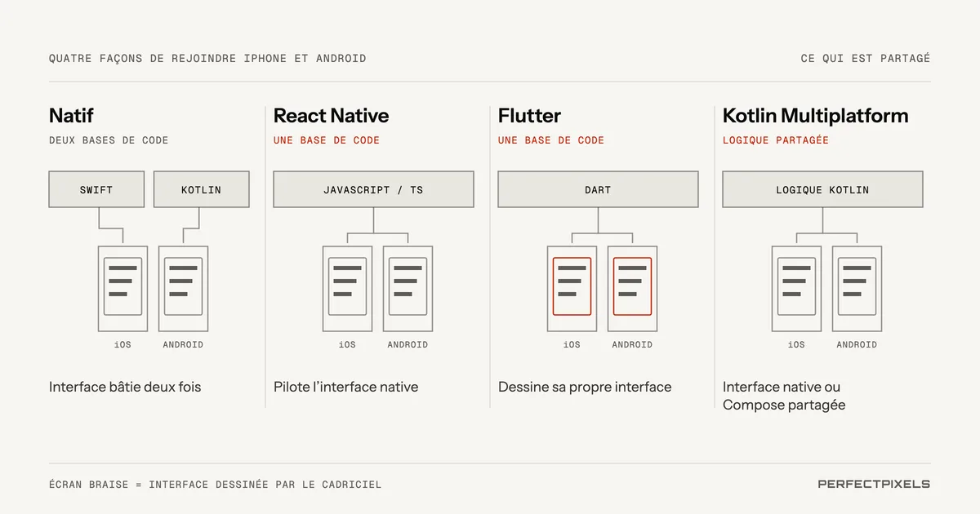Click the iOS label under Kotlin Multiplatform
The width and height of the screenshot is (980, 514).
(x=796, y=344)
